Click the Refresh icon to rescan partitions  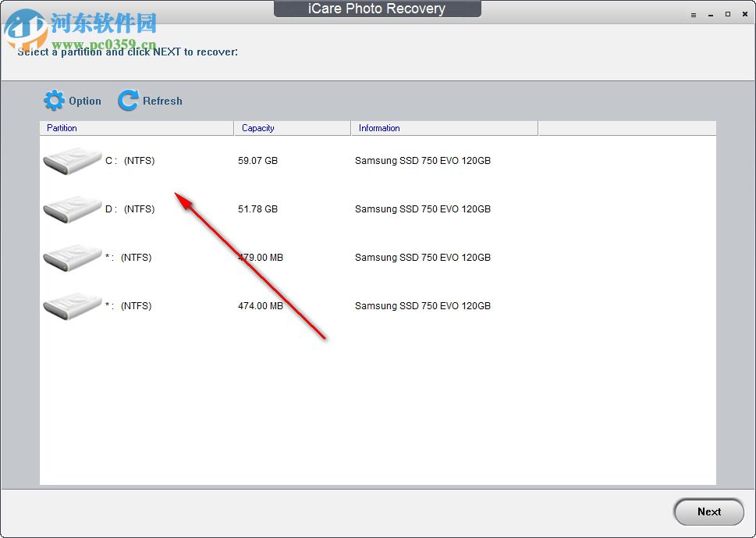[126, 100]
